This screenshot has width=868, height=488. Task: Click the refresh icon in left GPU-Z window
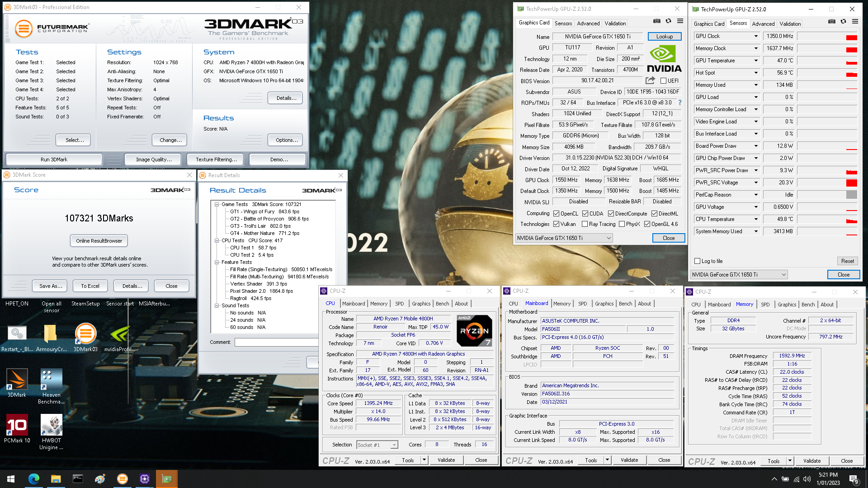click(x=668, y=21)
